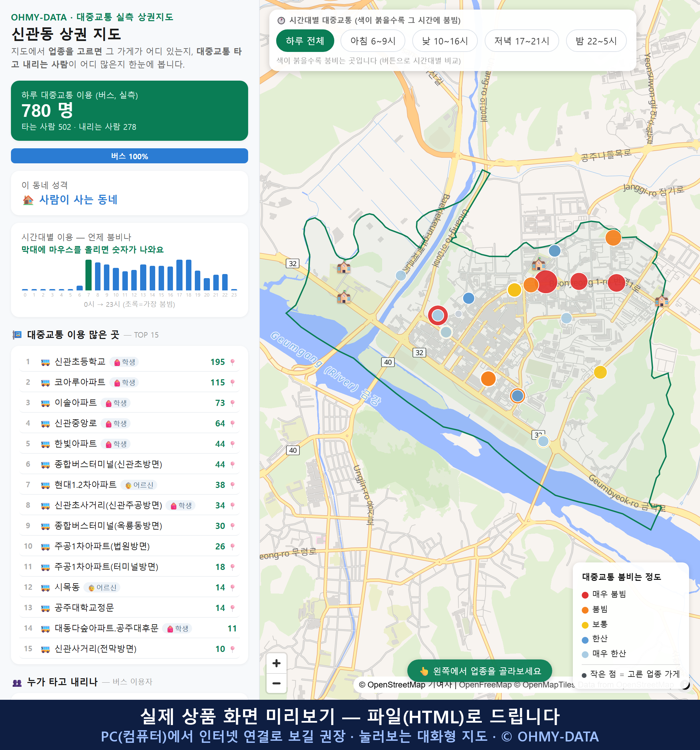Screen dimensions: 700x750
Task: Click the location pin for 공주대학교정문
Action: click(x=232, y=608)
